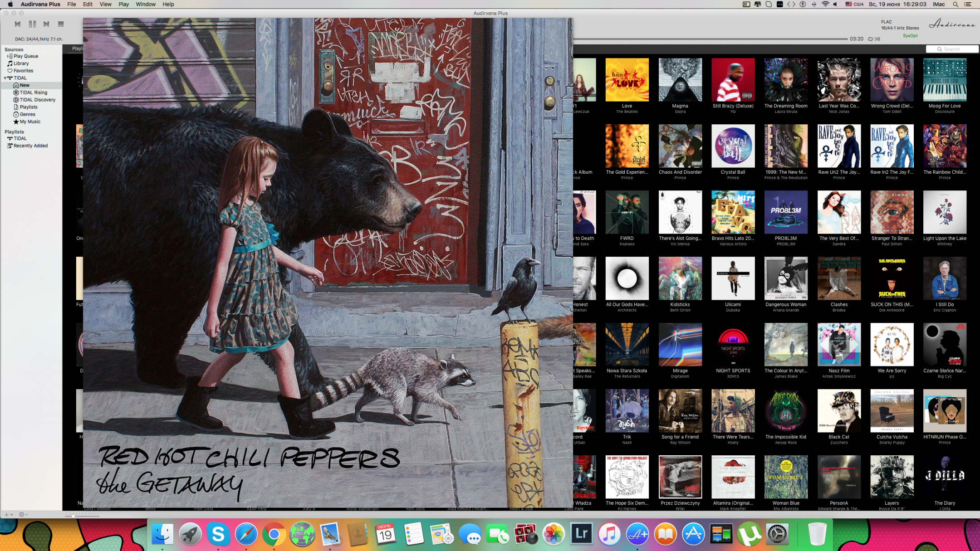This screenshot has height=551, width=980.
Task: Seek on the playback progress bar
Action: (710, 39)
